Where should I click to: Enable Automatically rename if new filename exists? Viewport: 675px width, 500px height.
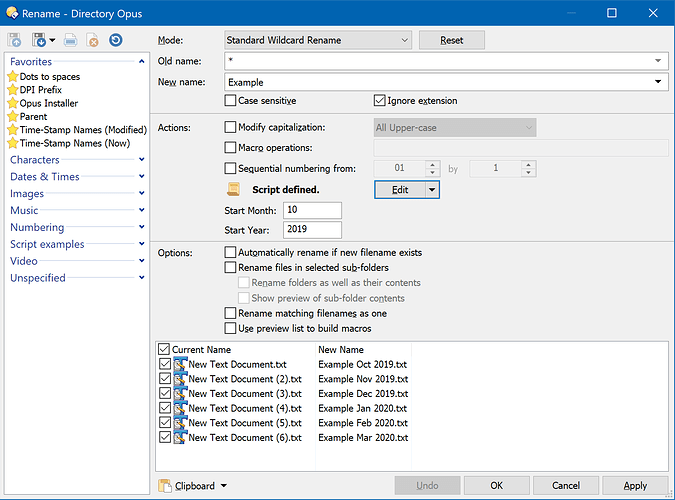coord(230,252)
